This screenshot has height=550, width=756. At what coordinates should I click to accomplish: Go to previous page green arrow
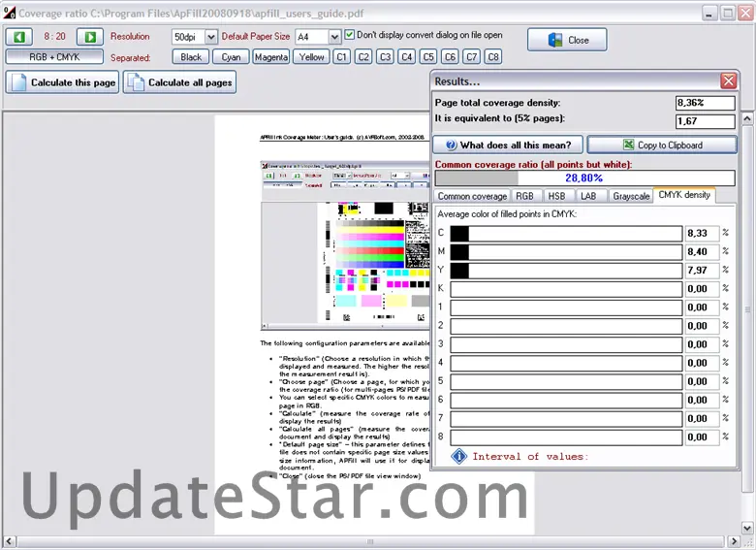click(19, 37)
